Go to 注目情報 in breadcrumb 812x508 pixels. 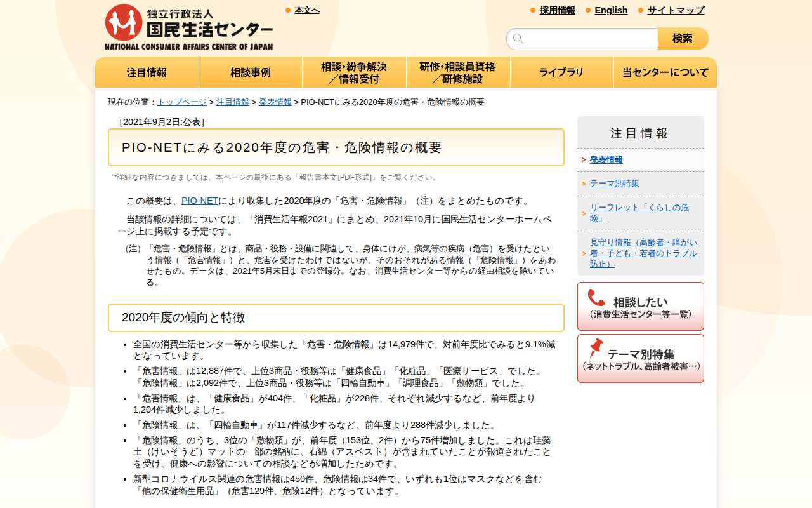(x=233, y=102)
